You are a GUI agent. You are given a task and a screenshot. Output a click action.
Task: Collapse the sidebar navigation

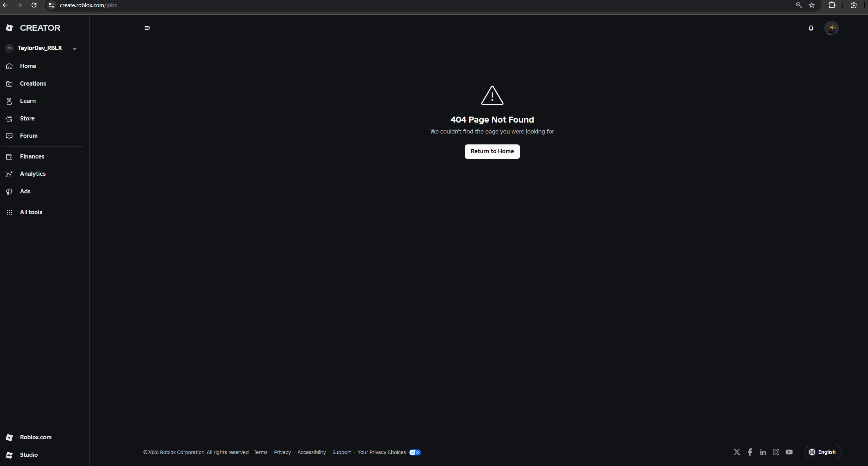147,28
